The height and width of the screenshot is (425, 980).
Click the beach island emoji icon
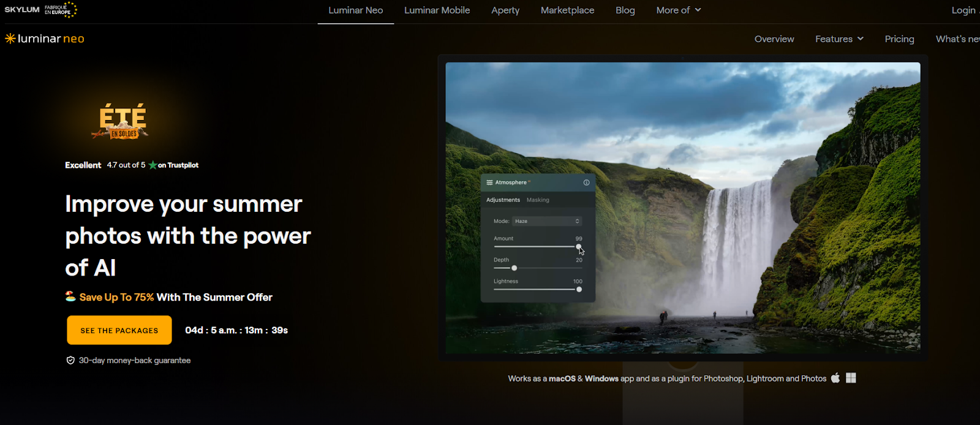coord(70,296)
